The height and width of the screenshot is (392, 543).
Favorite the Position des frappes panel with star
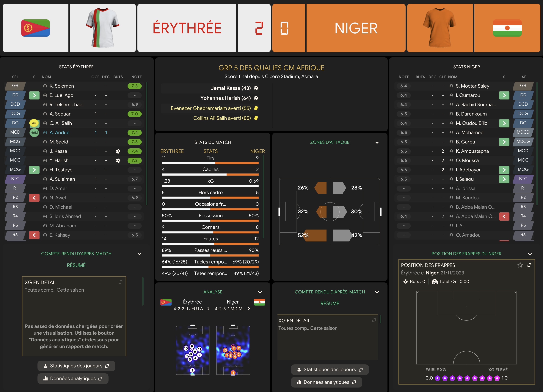(520, 265)
